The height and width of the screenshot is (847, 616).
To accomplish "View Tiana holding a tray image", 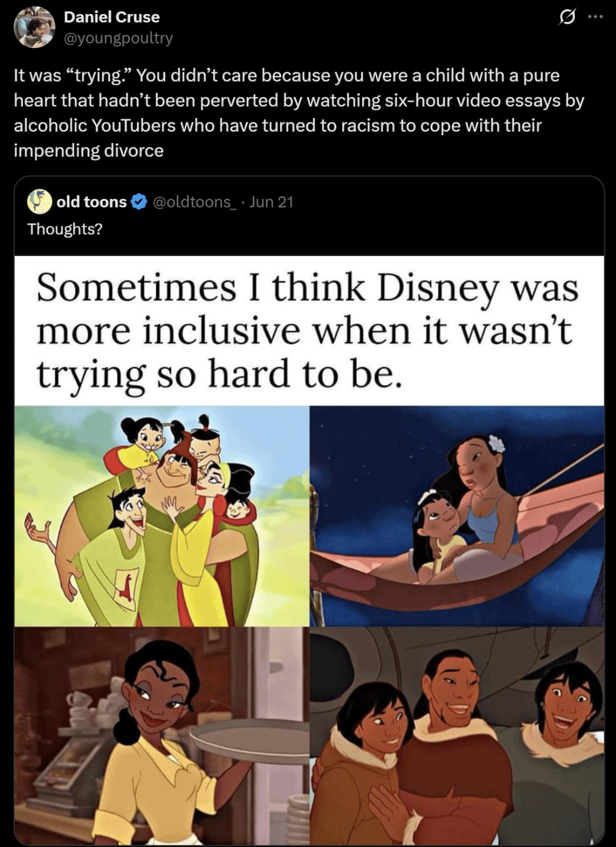I will [162, 736].
